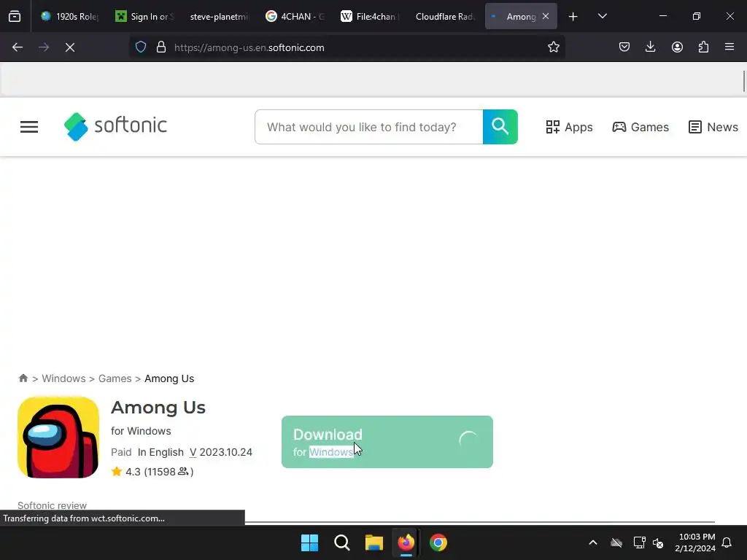Close the Among Us tab

pyautogui.click(x=546, y=17)
